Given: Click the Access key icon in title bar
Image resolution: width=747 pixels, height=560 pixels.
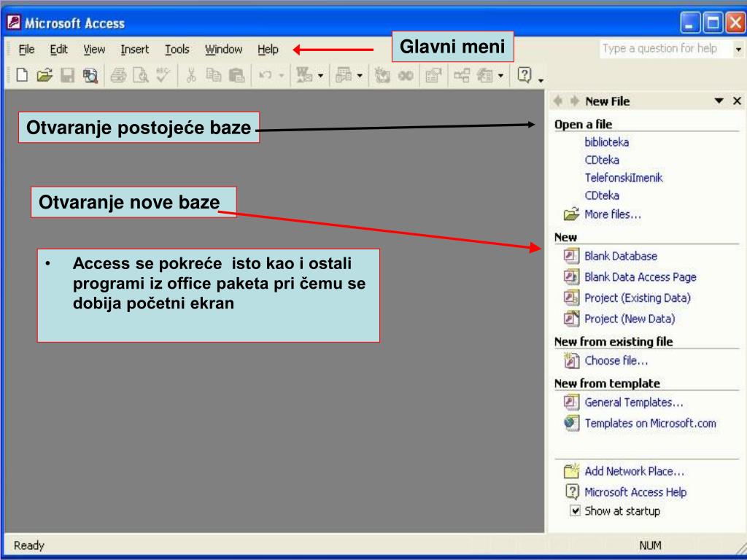Looking at the screenshot, I should (x=13, y=23).
